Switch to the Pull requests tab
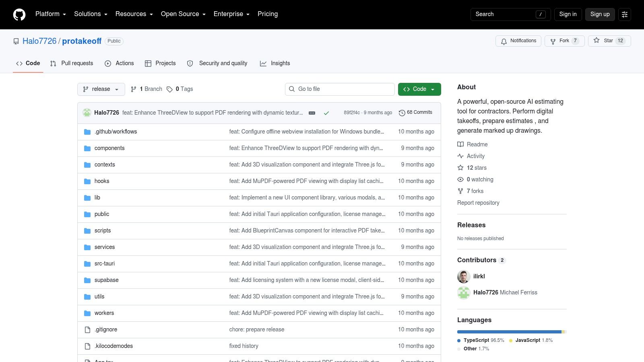Image resolution: width=644 pixels, height=362 pixels. [72, 64]
